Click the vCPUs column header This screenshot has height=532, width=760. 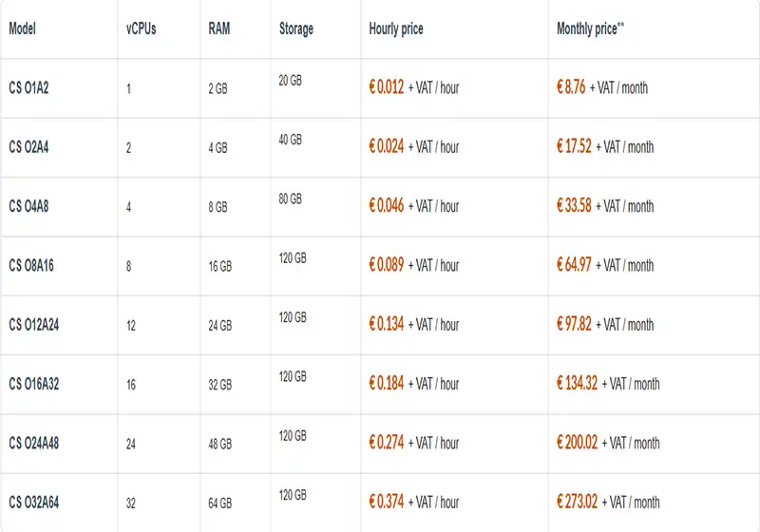point(142,28)
